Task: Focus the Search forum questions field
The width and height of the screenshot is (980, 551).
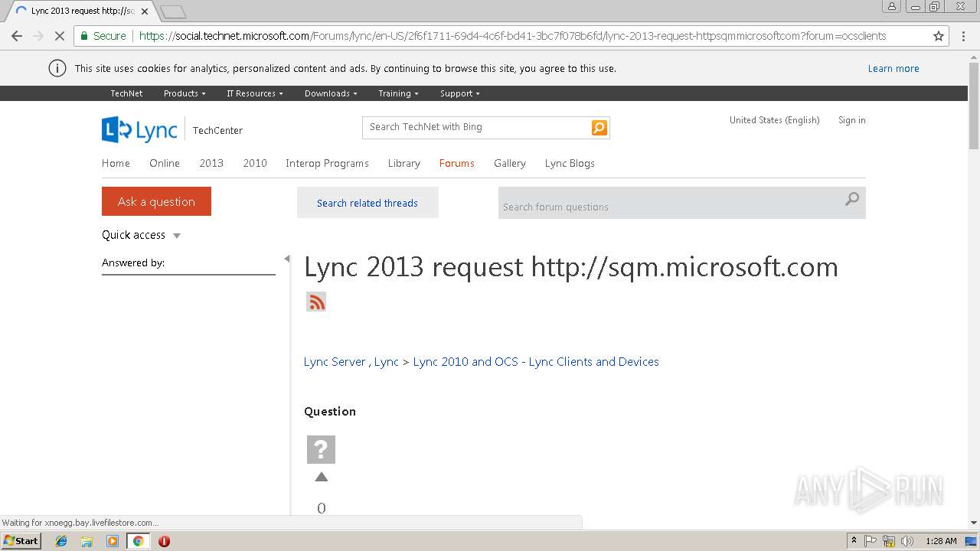Action: tap(670, 203)
